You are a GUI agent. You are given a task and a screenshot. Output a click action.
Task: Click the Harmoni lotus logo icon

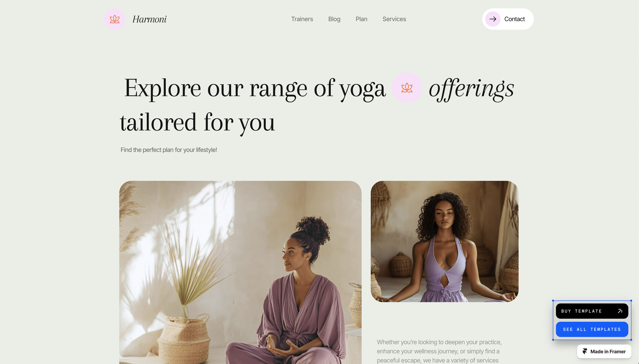[x=115, y=19]
